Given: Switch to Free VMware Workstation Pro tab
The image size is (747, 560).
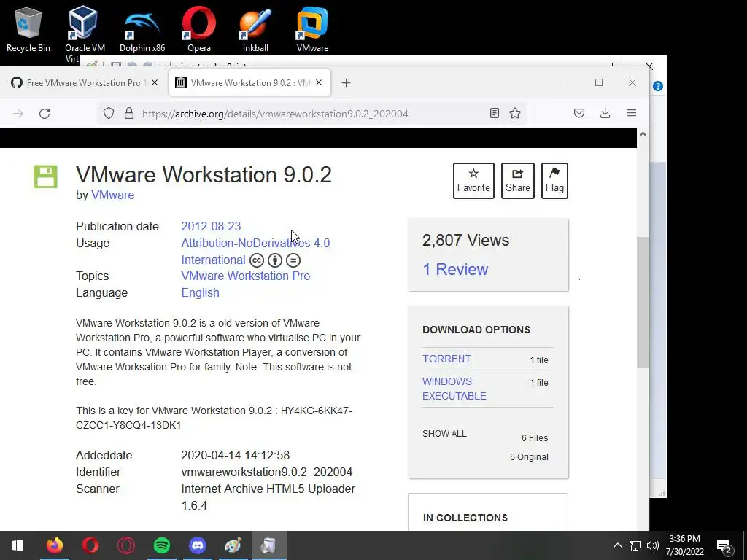Looking at the screenshot, I should pos(84,83).
